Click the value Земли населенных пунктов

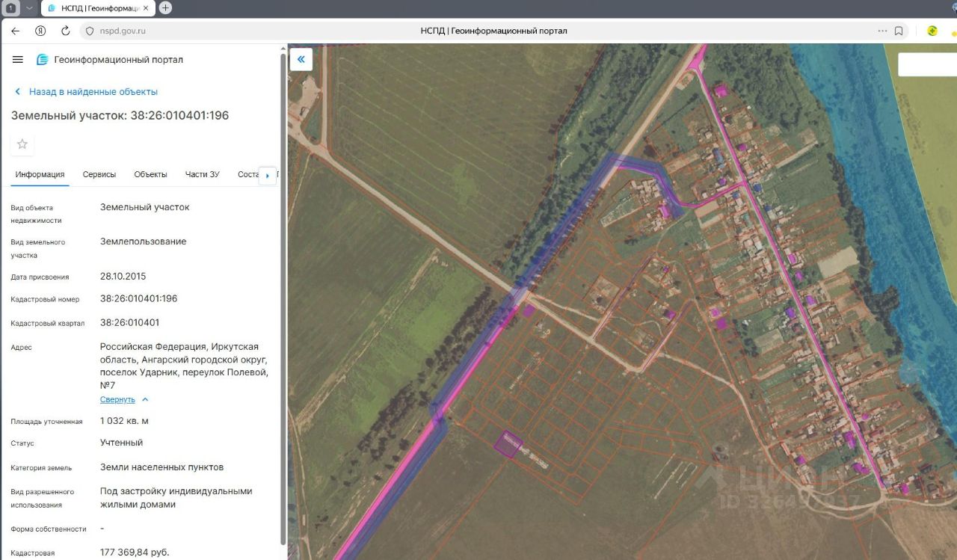tap(161, 467)
